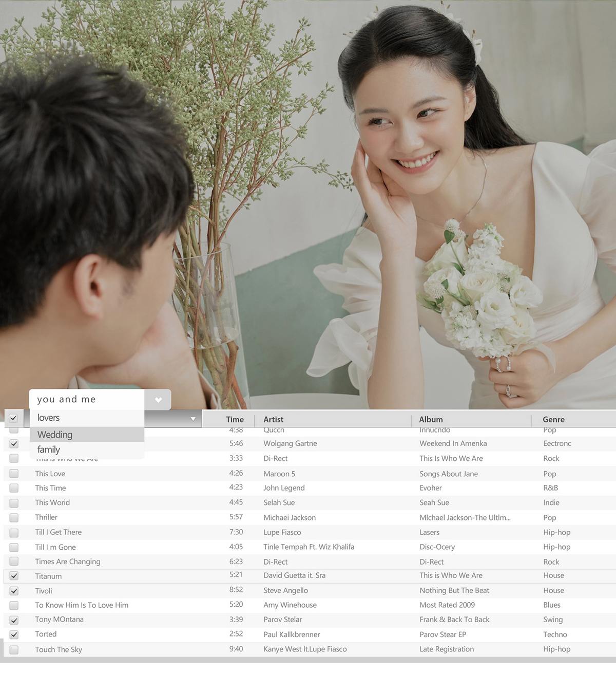
Task: Select the song 'Till I m Gone'
Action: 55,547
